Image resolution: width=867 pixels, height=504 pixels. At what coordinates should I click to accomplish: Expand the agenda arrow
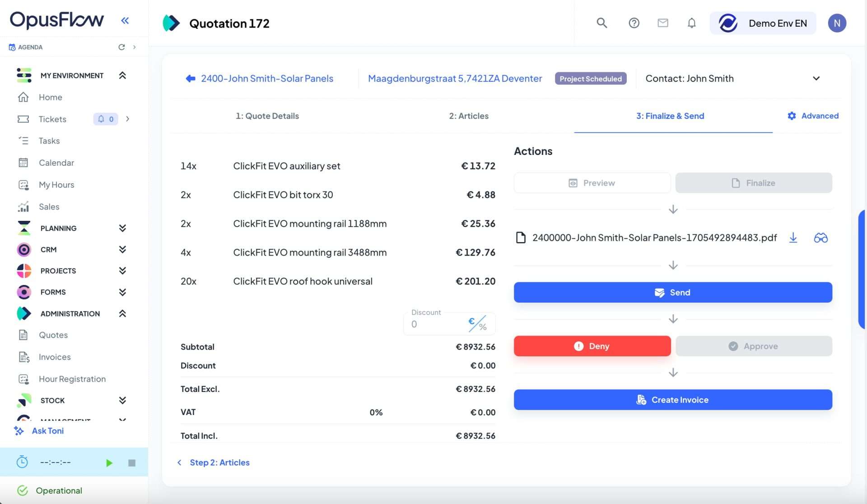(134, 47)
